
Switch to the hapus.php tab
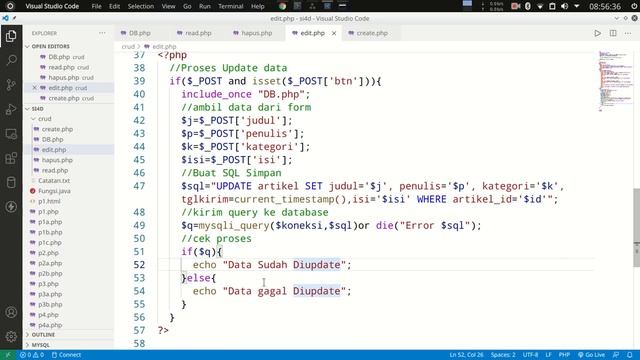tap(256, 33)
